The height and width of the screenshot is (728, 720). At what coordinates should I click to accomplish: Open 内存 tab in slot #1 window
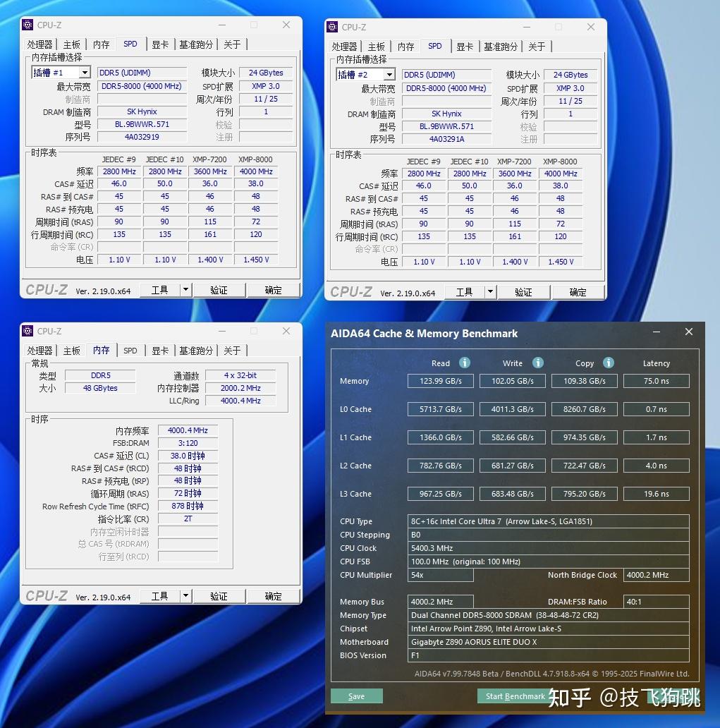[101, 44]
